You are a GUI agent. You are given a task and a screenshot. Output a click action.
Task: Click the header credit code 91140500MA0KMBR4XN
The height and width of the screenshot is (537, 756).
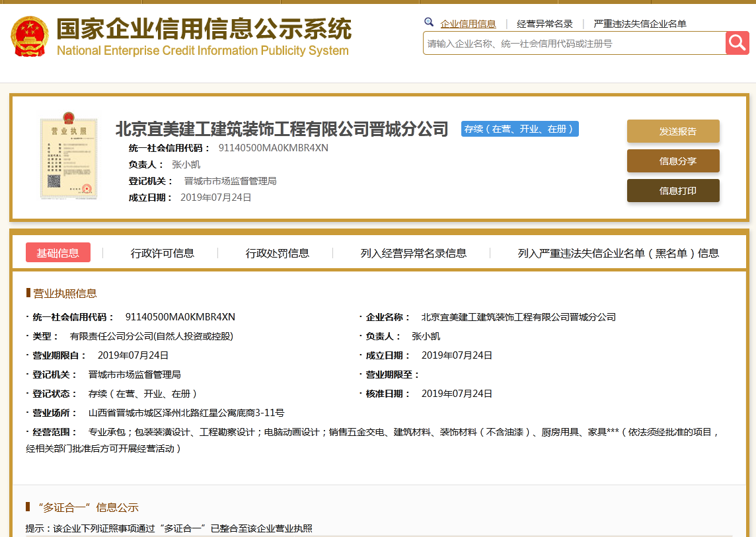[x=274, y=148]
